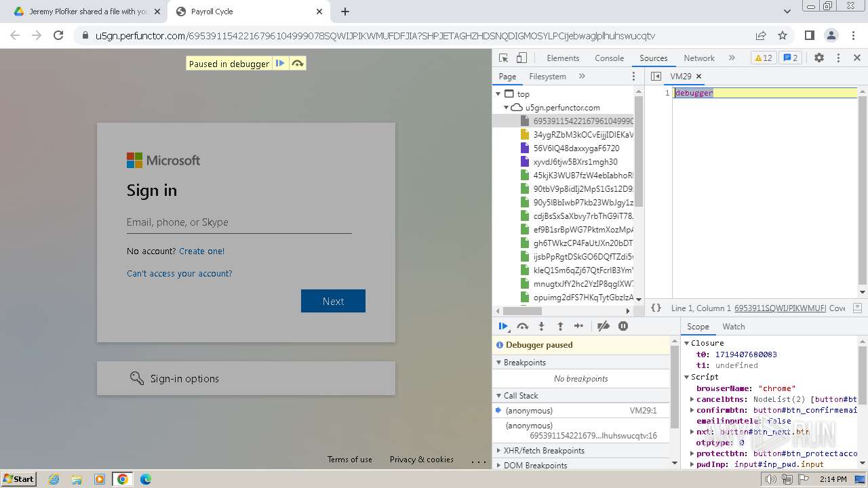Click Can't access your account? link

pyautogui.click(x=179, y=273)
